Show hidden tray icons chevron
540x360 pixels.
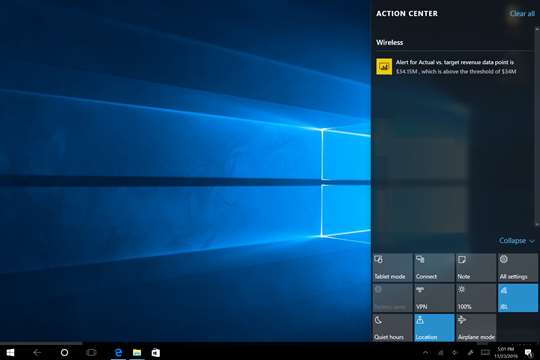tap(426, 352)
